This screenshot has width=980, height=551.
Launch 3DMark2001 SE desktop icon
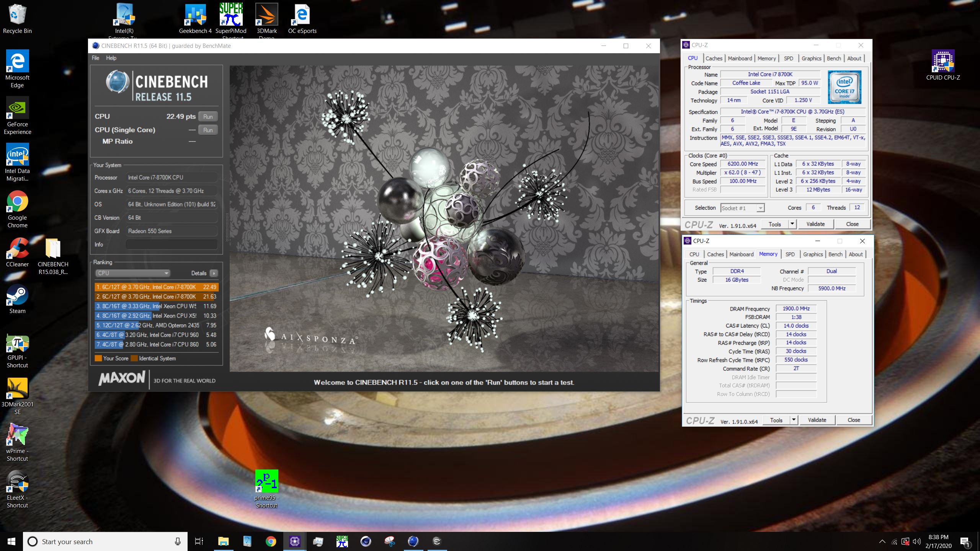click(17, 396)
